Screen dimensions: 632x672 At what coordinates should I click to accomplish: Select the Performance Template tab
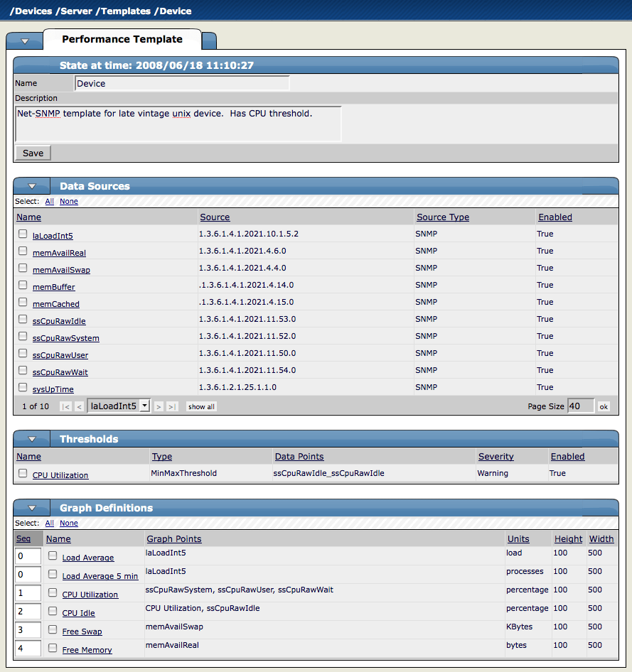[x=122, y=38]
